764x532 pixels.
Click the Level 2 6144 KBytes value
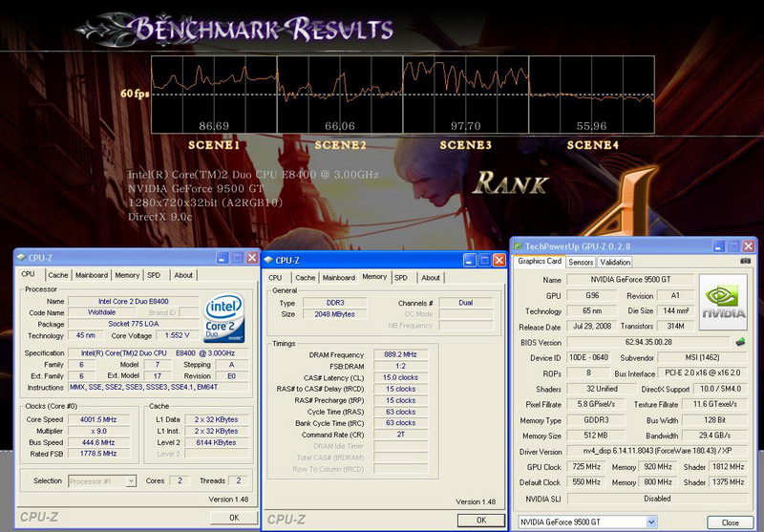tap(217, 442)
